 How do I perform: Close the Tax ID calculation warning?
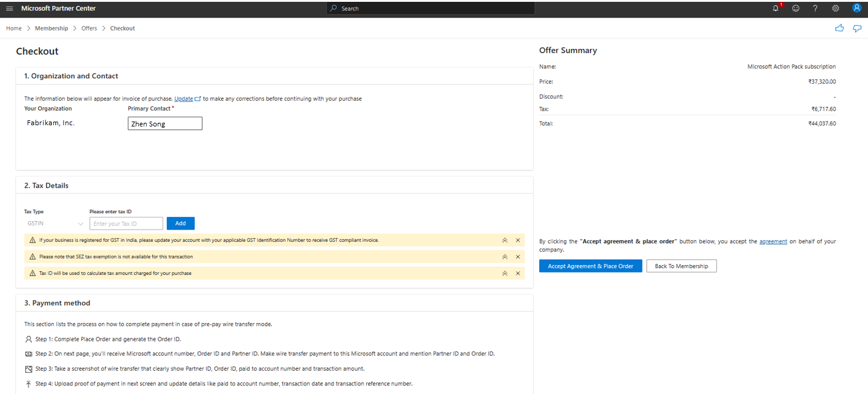[x=518, y=273]
